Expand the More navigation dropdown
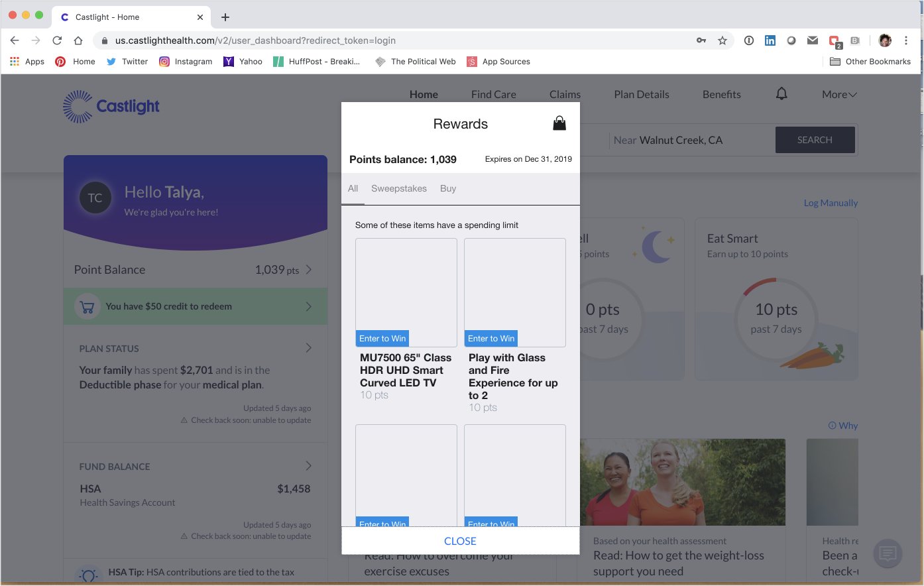The height and width of the screenshot is (586, 924). pos(839,94)
